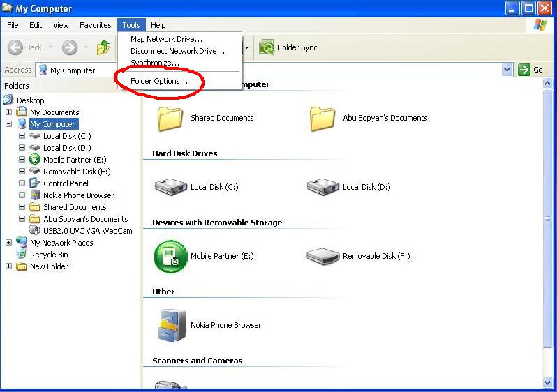Select Mobile Partner (E:) green icon in main pane
557x392 pixels.
[x=170, y=257]
